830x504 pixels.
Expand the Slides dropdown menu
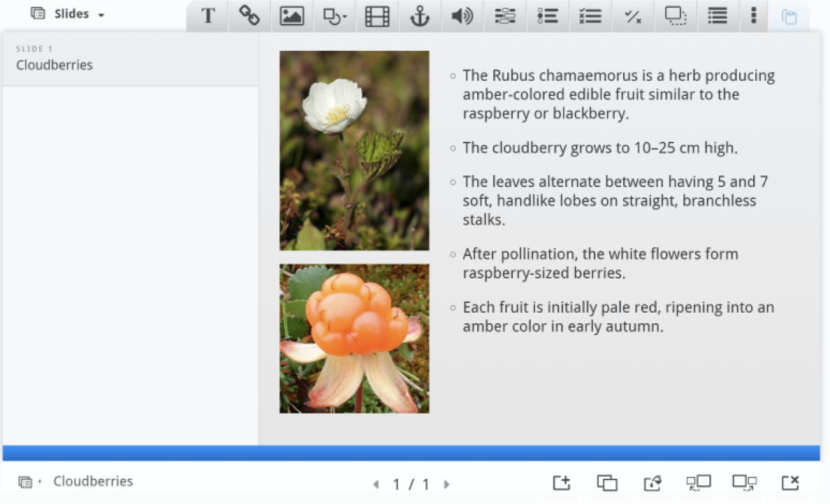(x=68, y=14)
